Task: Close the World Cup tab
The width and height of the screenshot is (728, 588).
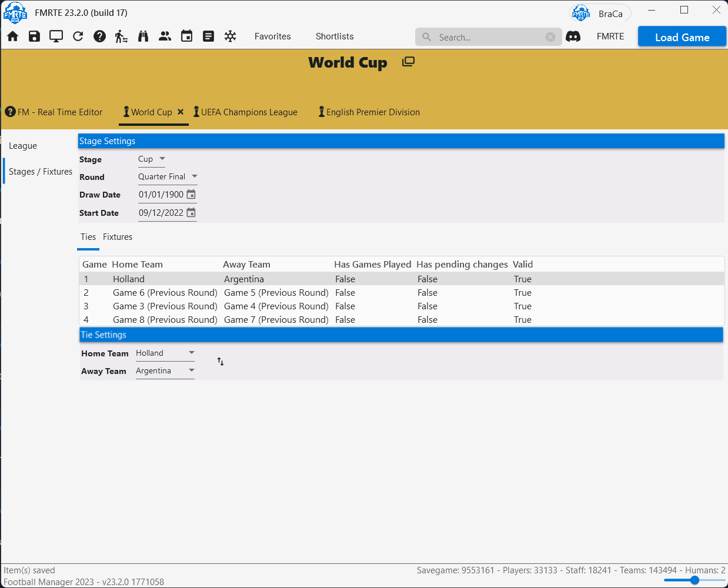Action: pos(181,112)
